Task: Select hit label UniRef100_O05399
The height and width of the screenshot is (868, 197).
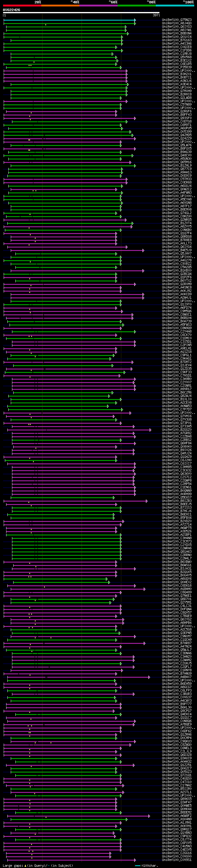Action: 177,132
